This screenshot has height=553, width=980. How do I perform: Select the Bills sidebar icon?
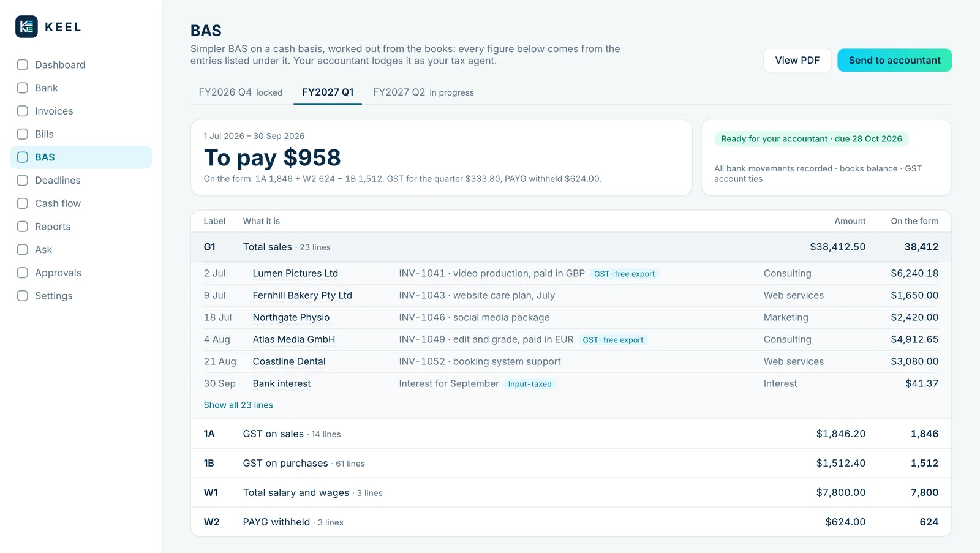(23, 134)
